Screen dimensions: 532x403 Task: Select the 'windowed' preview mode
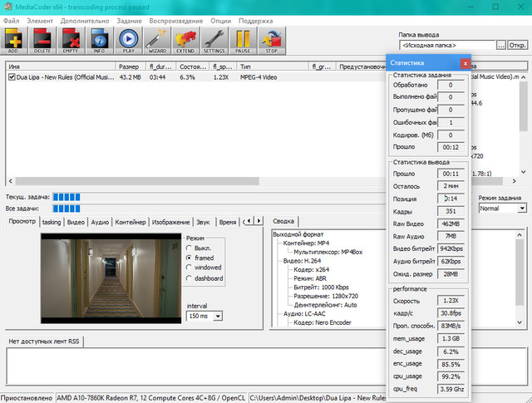(190, 268)
